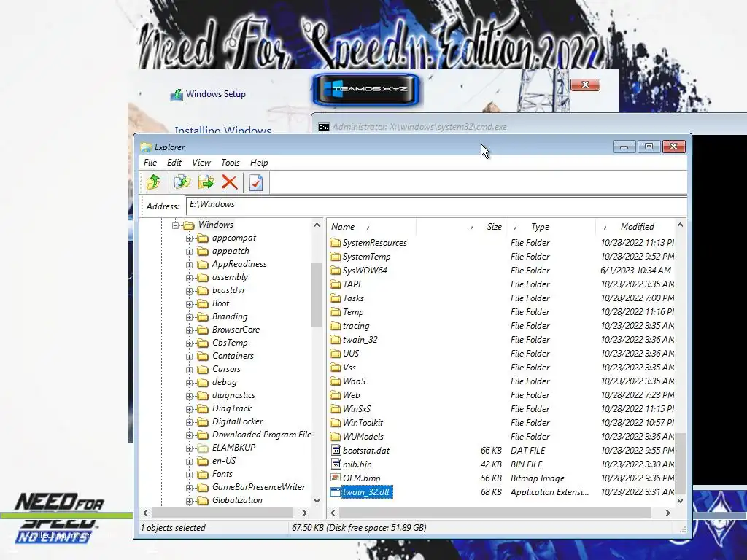Expand the Boot tree folder
The image size is (747, 560).
(189, 304)
